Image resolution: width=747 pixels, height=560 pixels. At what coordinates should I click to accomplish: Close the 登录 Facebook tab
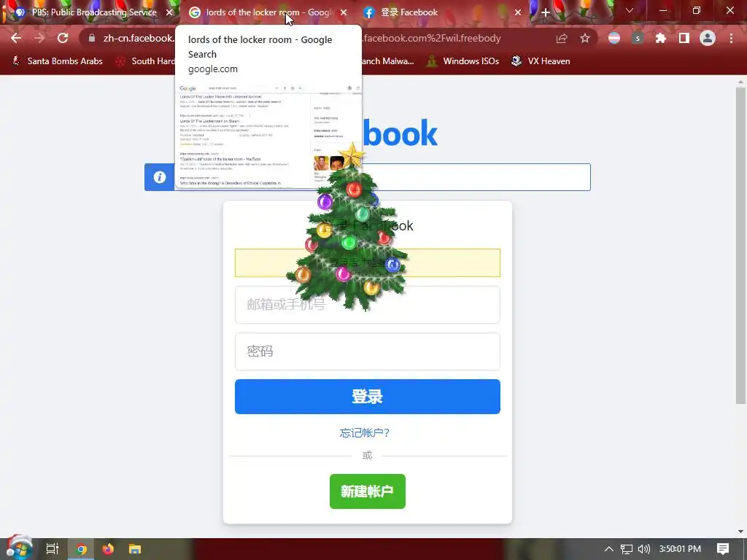click(518, 12)
